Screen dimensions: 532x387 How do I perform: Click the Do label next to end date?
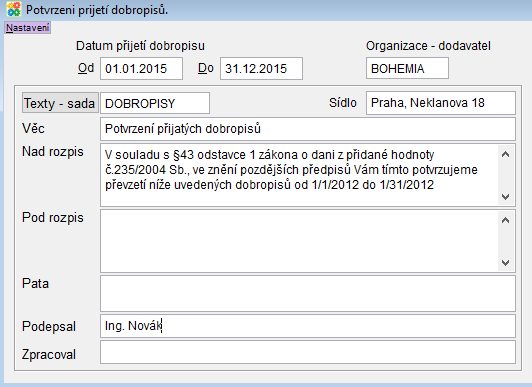coord(206,69)
